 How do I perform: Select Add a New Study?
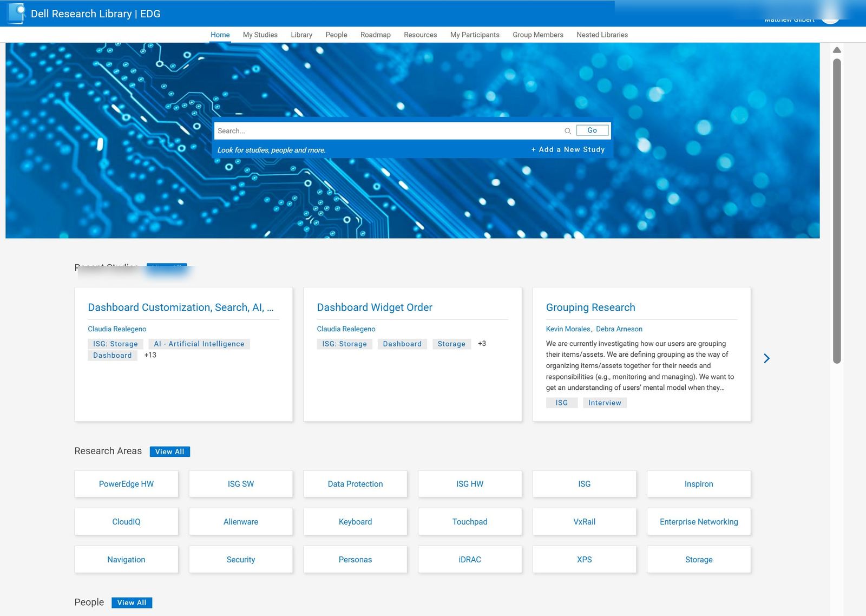point(568,149)
